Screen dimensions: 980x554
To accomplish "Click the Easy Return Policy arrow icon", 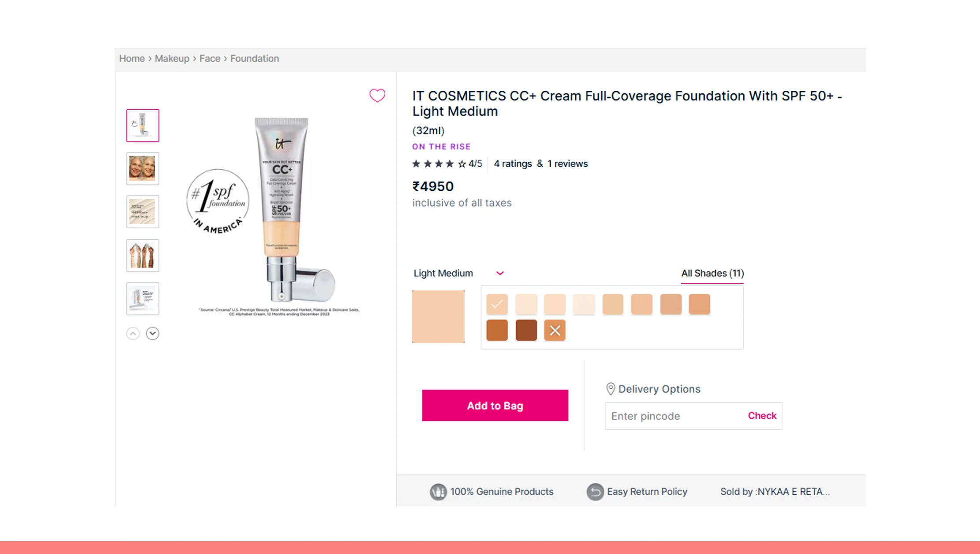I will (x=595, y=491).
